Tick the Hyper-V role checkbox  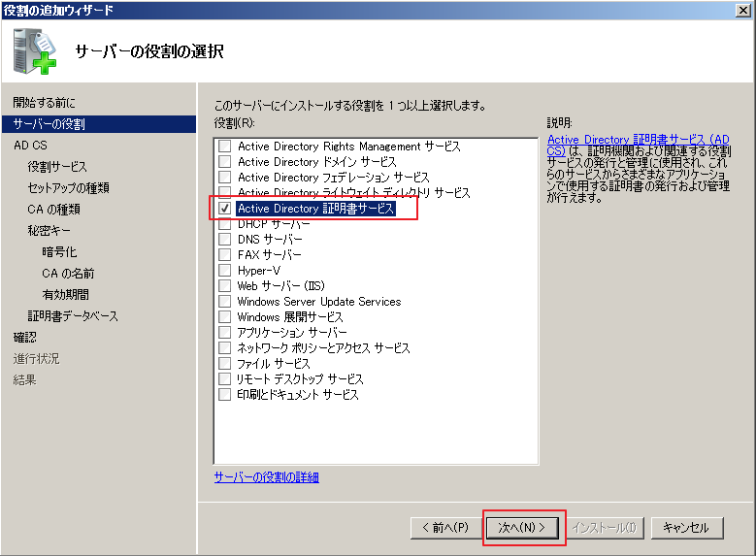225,270
